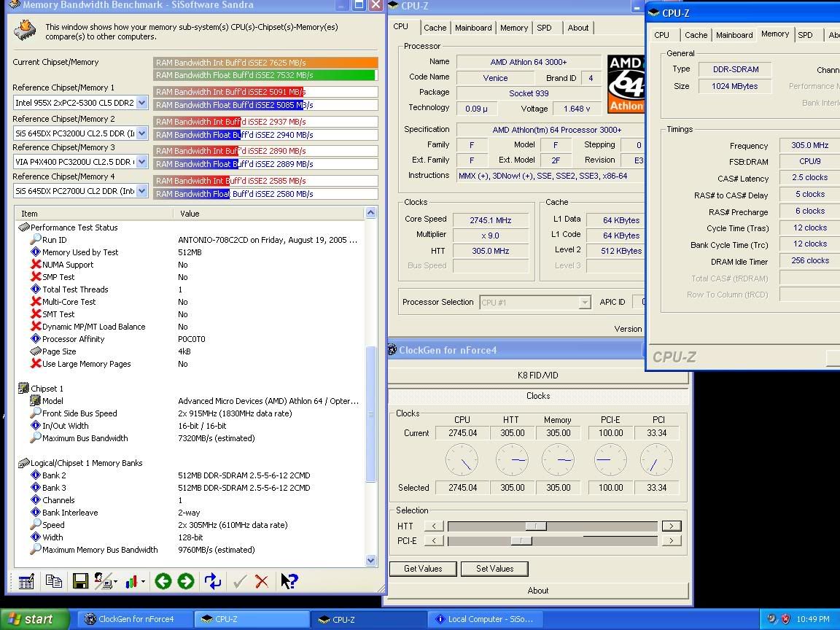Open the Reference Chipset/Memory 1 dropdown
The image size is (840, 630).
click(142, 103)
